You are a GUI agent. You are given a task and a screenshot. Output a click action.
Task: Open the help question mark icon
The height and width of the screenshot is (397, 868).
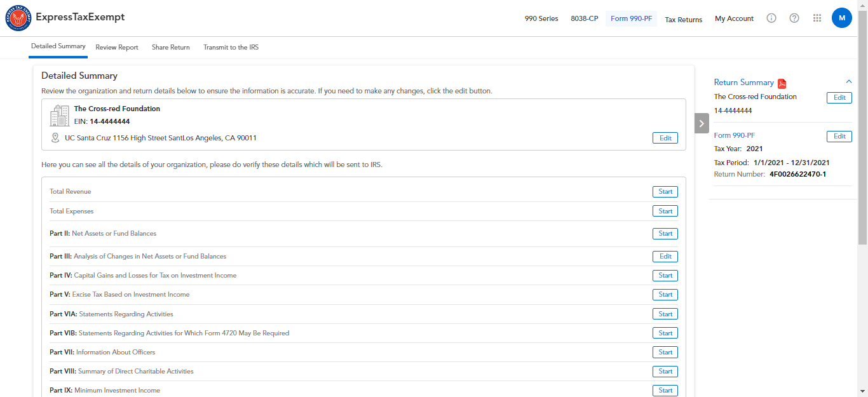tap(794, 18)
